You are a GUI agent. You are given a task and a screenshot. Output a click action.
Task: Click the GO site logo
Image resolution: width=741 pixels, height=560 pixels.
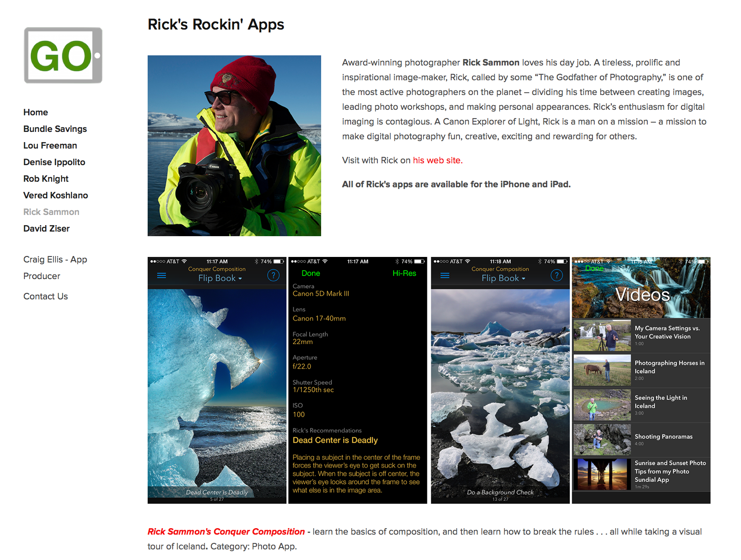(x=63, y=55)
